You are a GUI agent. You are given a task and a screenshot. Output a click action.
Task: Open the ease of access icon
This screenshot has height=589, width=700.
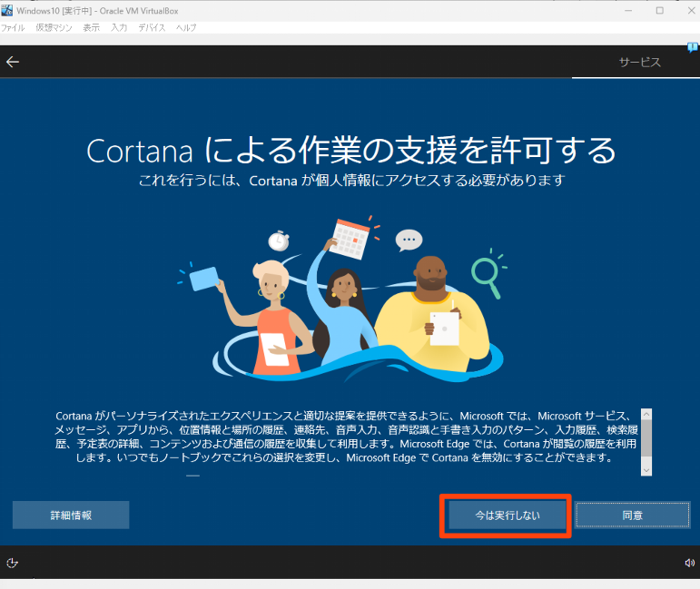coord(12,563)
